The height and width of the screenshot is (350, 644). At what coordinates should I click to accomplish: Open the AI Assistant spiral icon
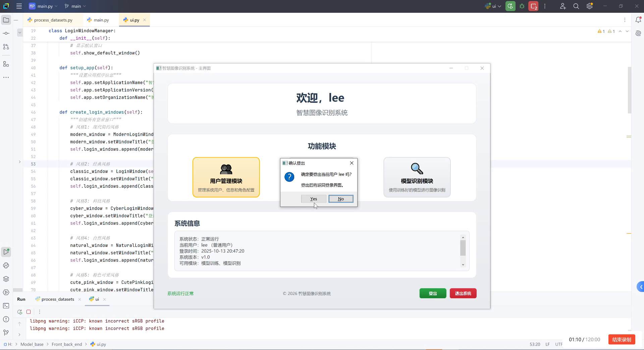click(638, 33)
